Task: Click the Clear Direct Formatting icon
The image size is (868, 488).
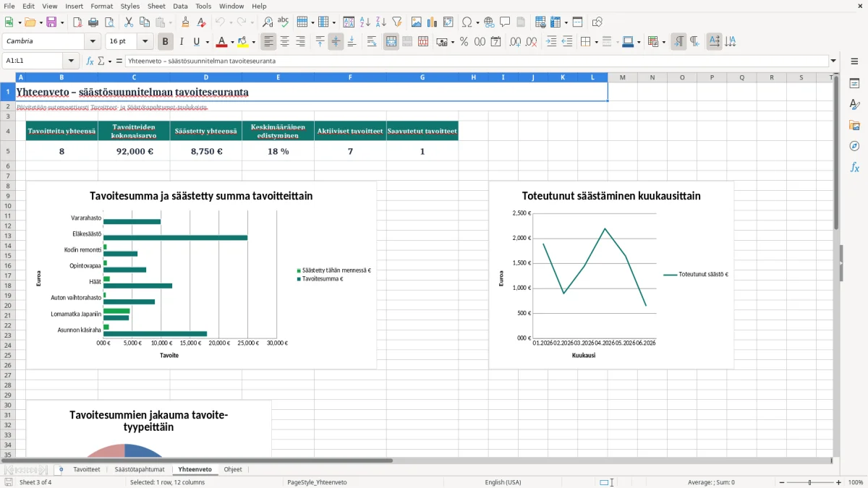Action: (x=201, y=22)
